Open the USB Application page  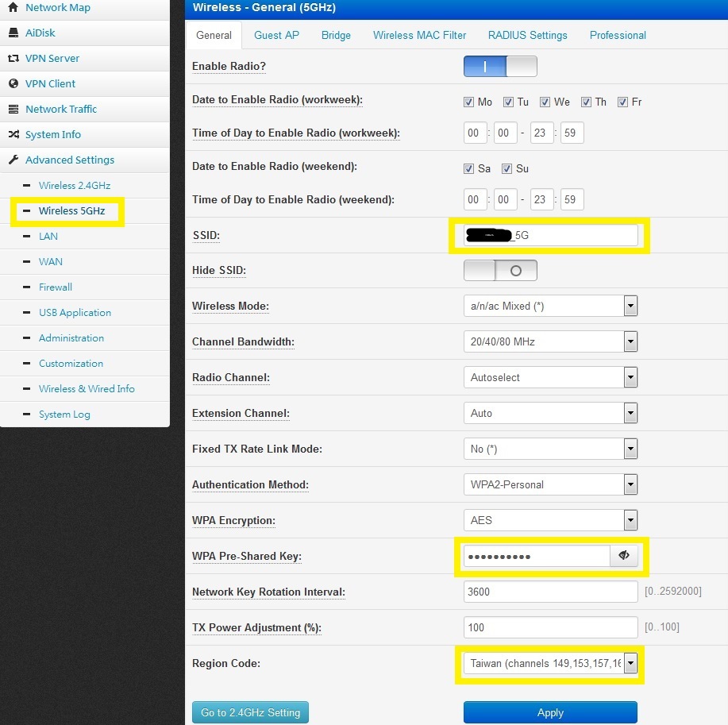click(75, 313)
